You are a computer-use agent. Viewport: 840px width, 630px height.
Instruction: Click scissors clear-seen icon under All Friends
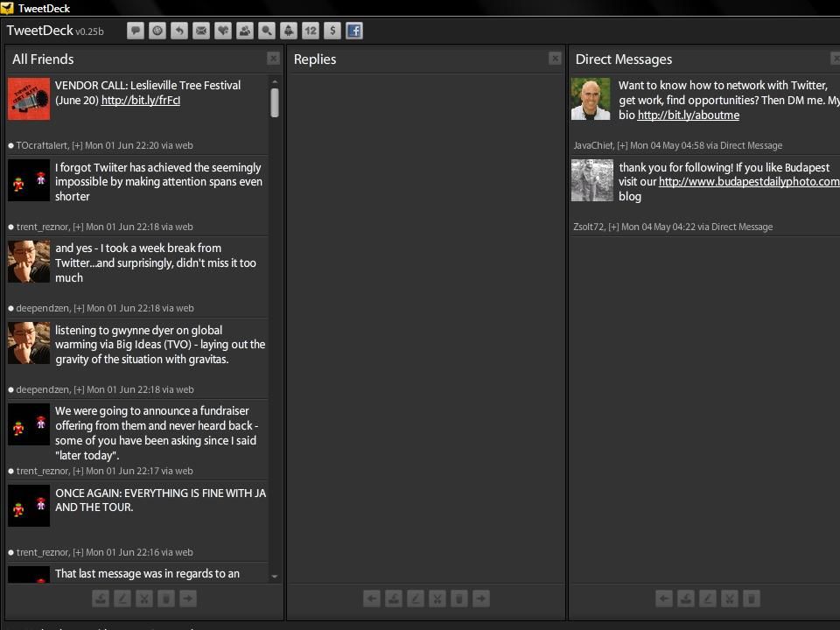tap(144, 598)
